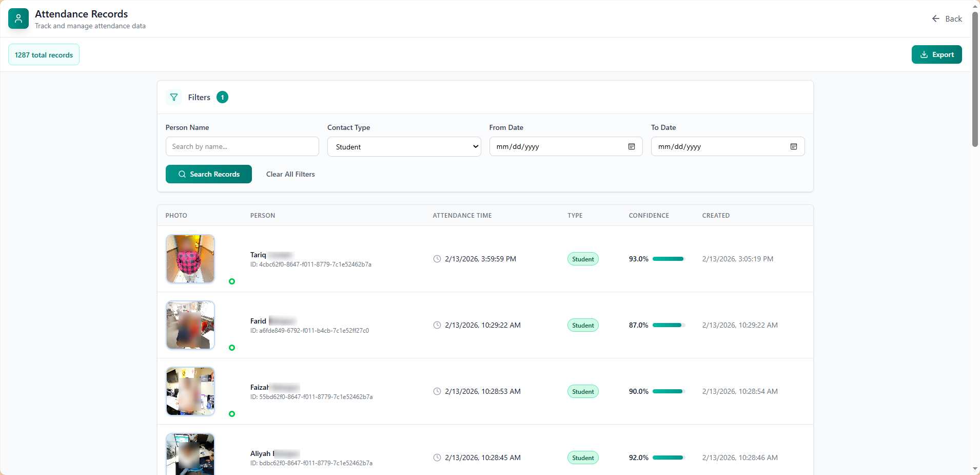Click the active filter count badge
The width and height of the screenshot is (980, 475).
(222, 98)
